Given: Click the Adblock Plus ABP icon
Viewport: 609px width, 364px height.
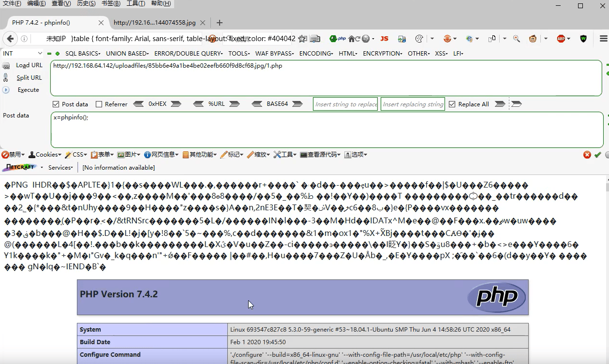Looking at the screenshot, I should pyautogui.click(x=561, y=39).
